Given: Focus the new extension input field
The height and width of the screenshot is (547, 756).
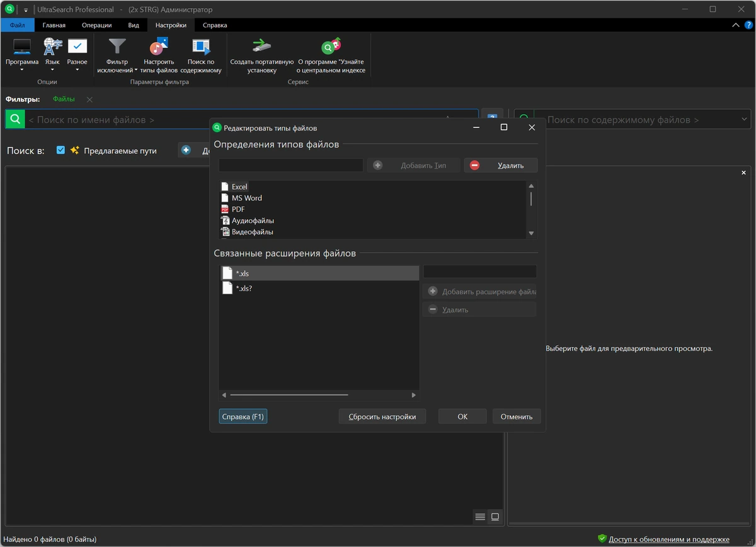Looking at the screenshot, I should (479, 272).
